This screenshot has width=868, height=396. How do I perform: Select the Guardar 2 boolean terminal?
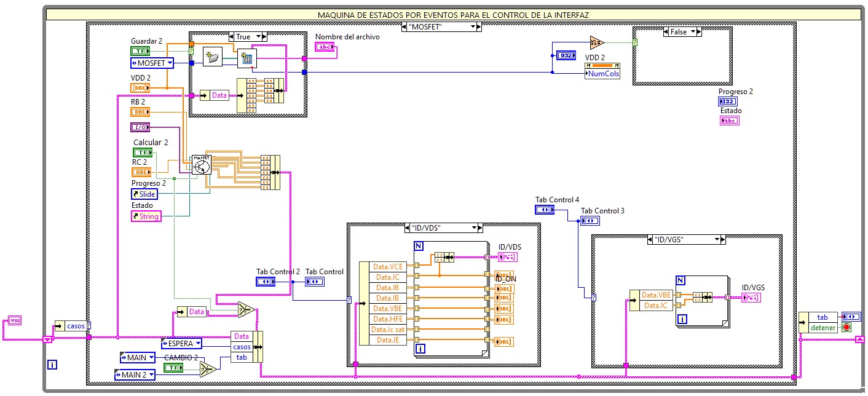140,51
